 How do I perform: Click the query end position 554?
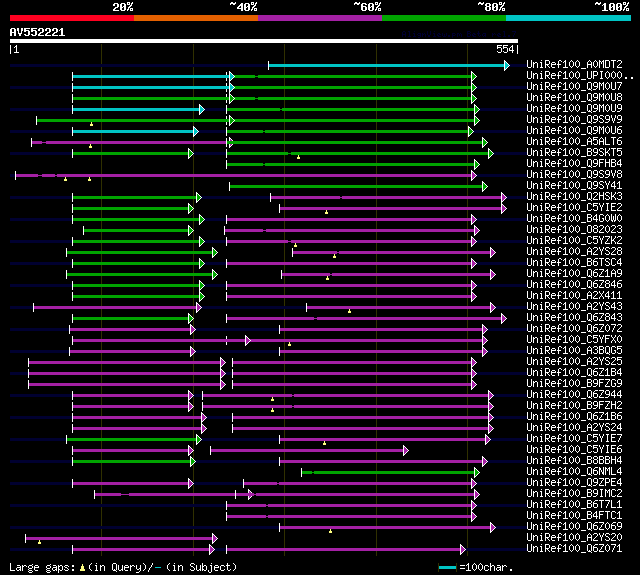(x=505, y=49)
